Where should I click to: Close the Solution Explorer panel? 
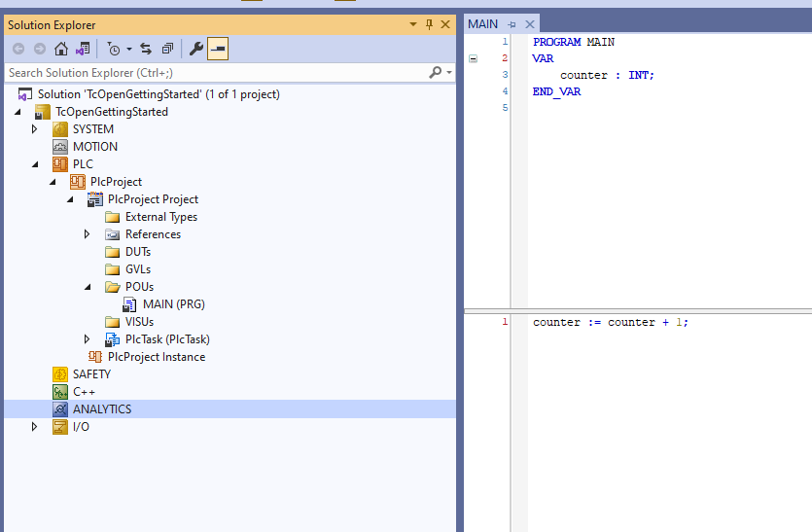pyautogui.click(x=445, y=24)
